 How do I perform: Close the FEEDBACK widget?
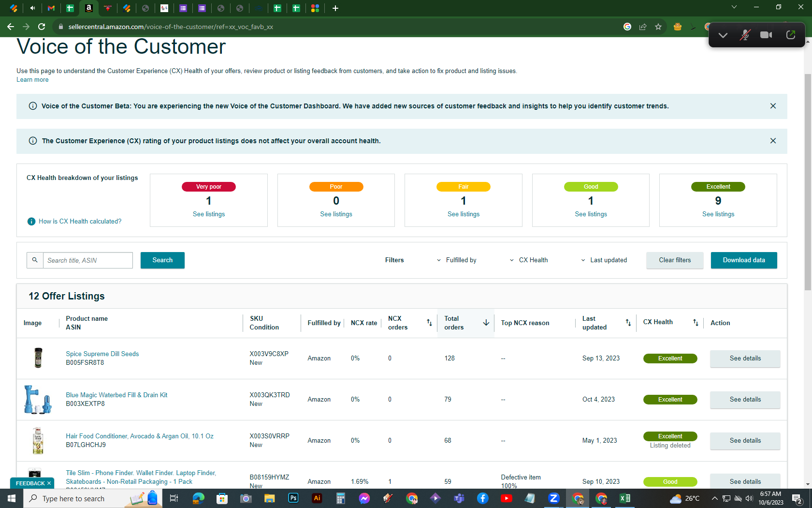[x=49, y=483]
